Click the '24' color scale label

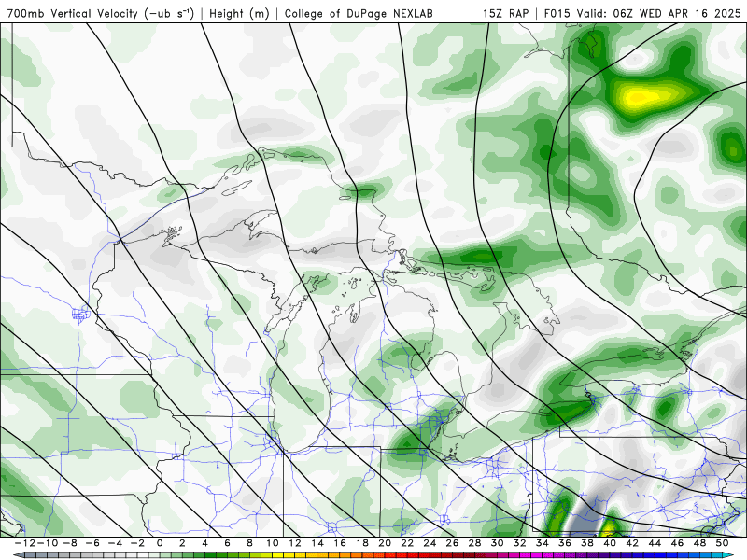[430, 543]
